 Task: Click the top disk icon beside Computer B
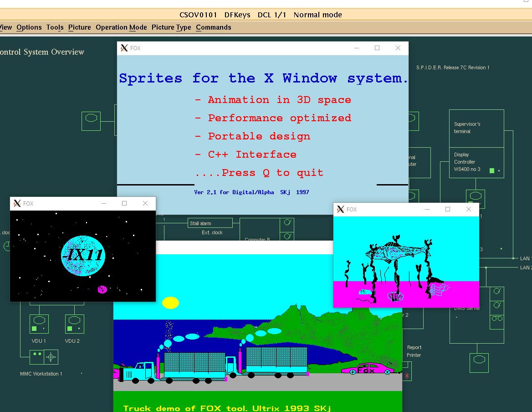[x=288, y=223]
